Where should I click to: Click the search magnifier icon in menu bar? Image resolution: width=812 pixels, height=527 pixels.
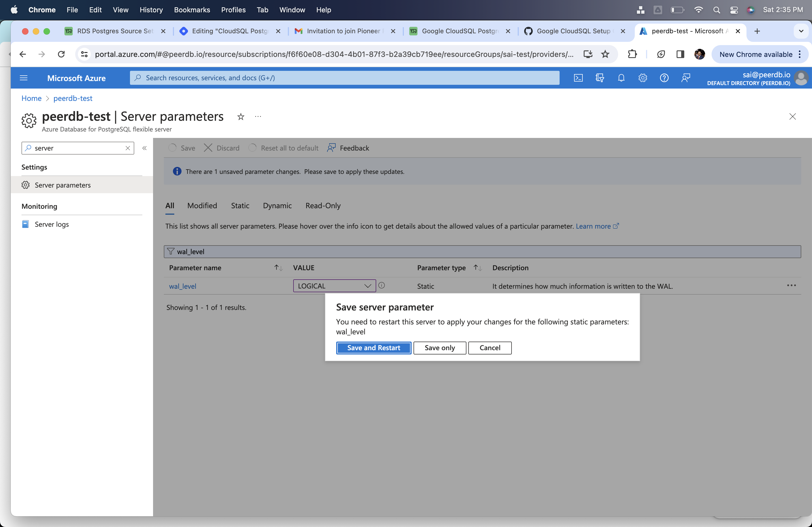click(x=716, y=10)
